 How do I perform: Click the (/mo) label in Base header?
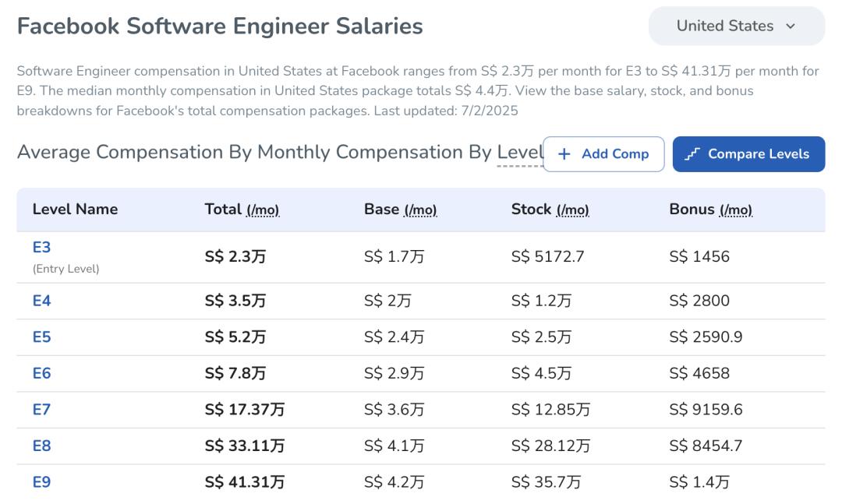(420, 210)
